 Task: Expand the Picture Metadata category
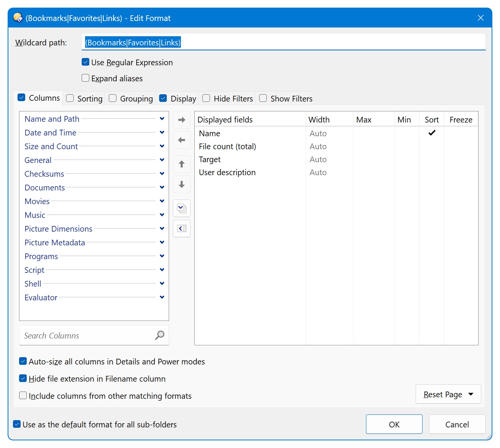pyautogui.click(x=162, y=242)
